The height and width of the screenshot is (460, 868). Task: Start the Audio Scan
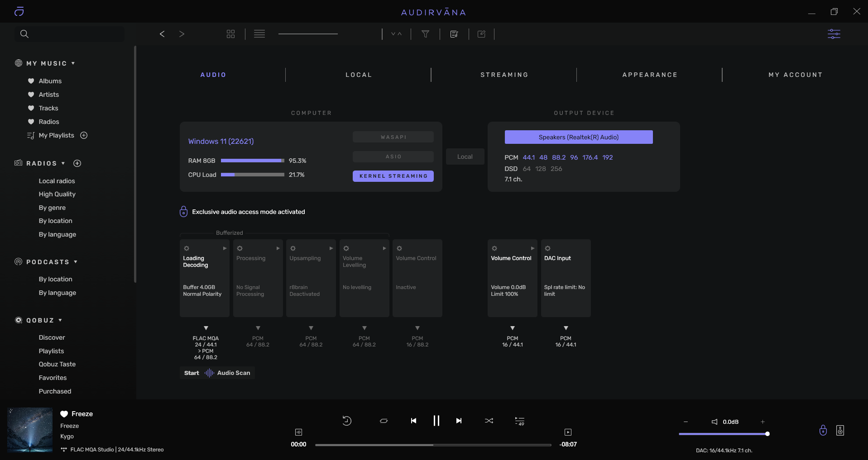click(x=217, y=373)
